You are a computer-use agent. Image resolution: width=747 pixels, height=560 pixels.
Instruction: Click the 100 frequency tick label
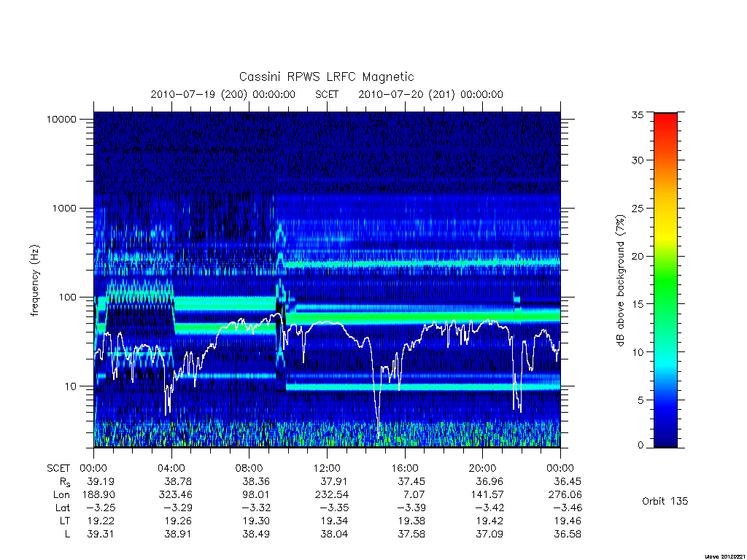click(x=67, y=297)
